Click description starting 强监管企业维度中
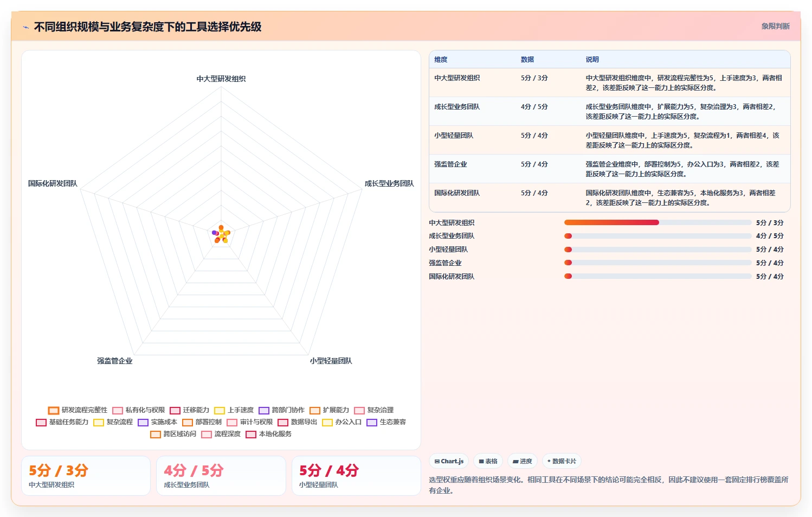The height and width of the screenshot is (517, 812). 682,169
